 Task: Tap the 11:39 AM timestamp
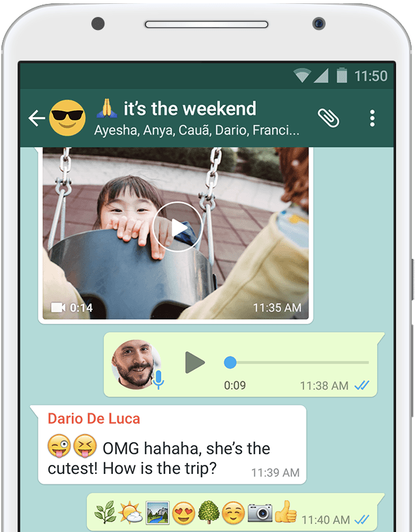point(275,473)
